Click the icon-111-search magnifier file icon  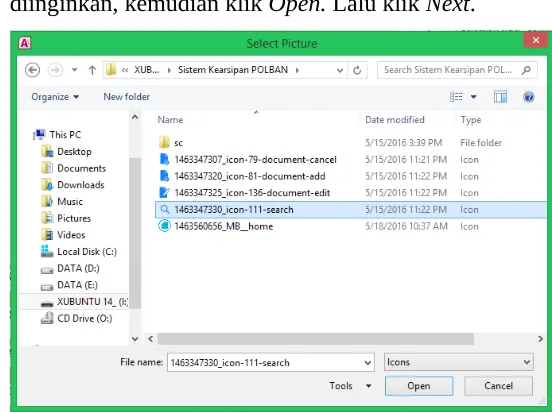coord(164,209)
